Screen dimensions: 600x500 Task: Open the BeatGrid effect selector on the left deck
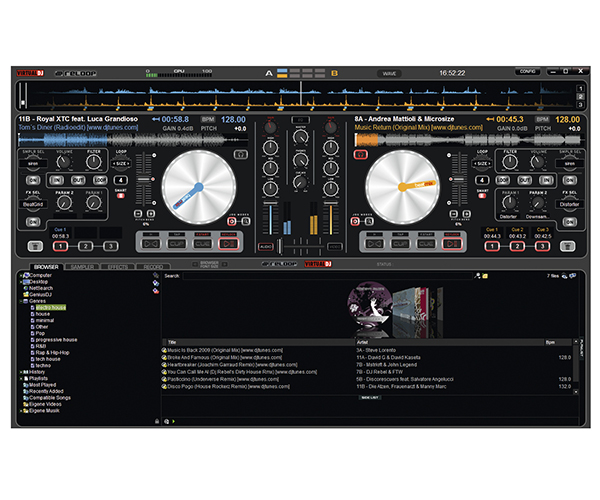point(33,204)
